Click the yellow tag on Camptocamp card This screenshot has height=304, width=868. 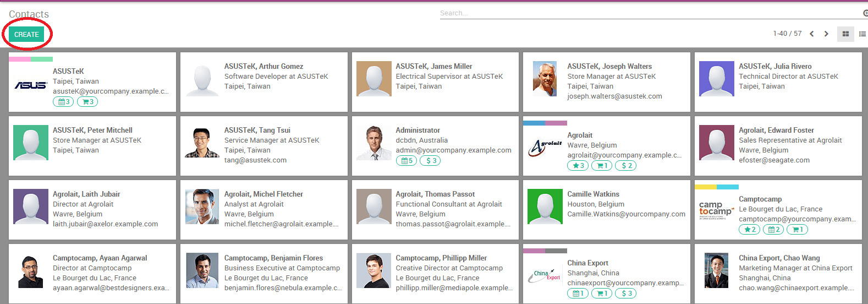coord(706,187)
